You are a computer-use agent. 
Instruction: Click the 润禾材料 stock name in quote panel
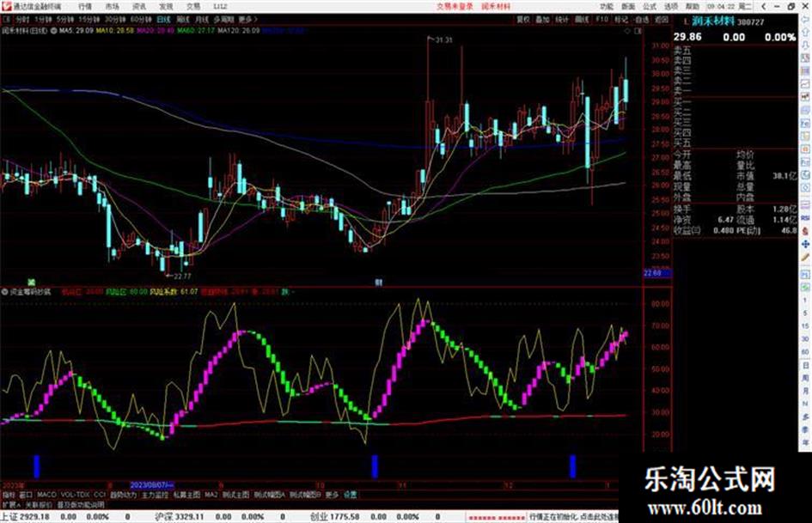713,21
